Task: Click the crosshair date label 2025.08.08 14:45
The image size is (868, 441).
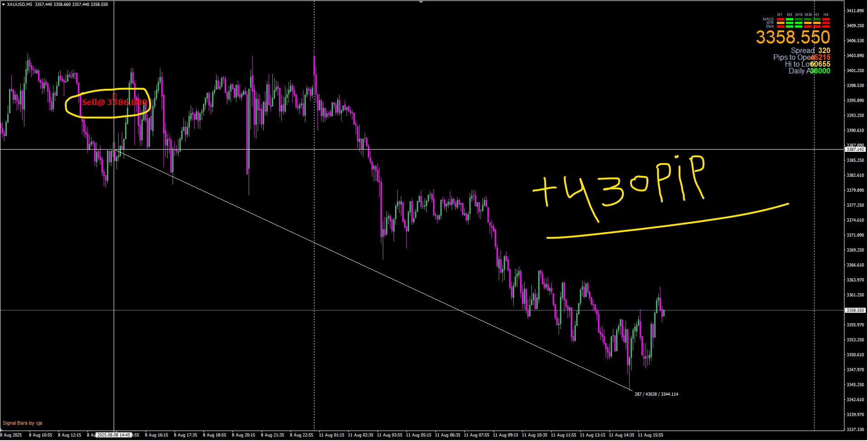Action: tap(114, 435)
